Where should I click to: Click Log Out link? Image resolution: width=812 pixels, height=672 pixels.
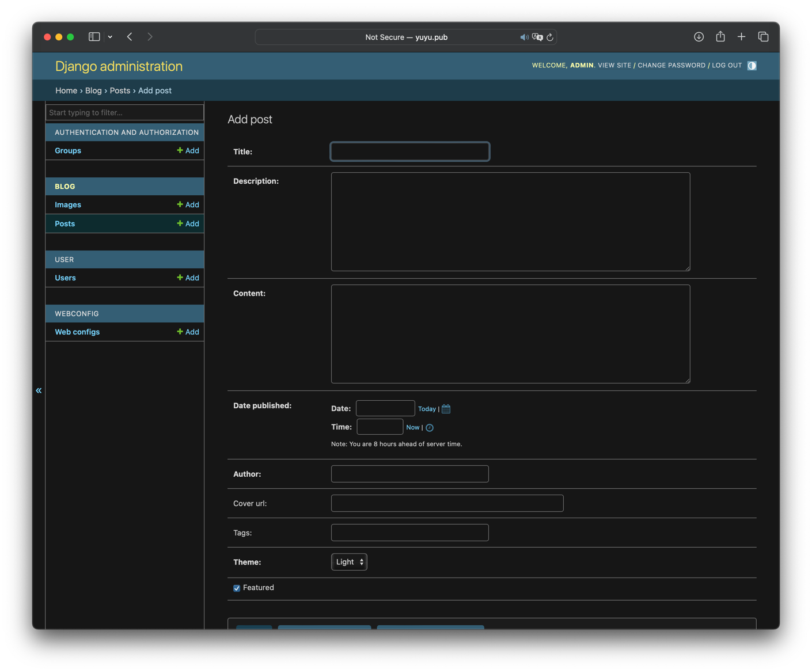pos(727,66)
